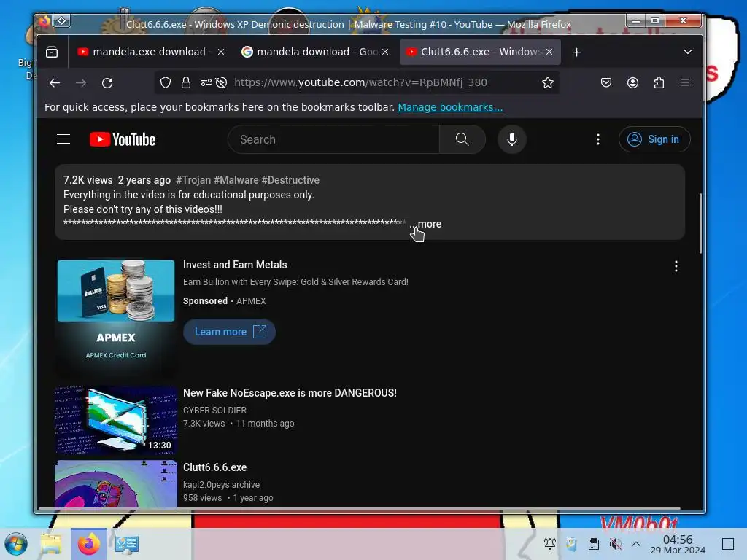Open window menu icon in title bar
This screenshot has width=747, height=560.
(44, 21)
